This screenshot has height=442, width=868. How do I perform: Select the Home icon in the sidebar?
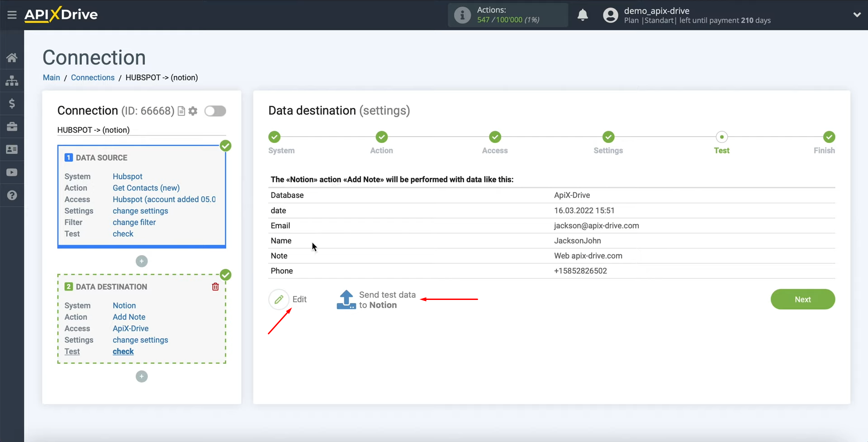tap(12, 57)
